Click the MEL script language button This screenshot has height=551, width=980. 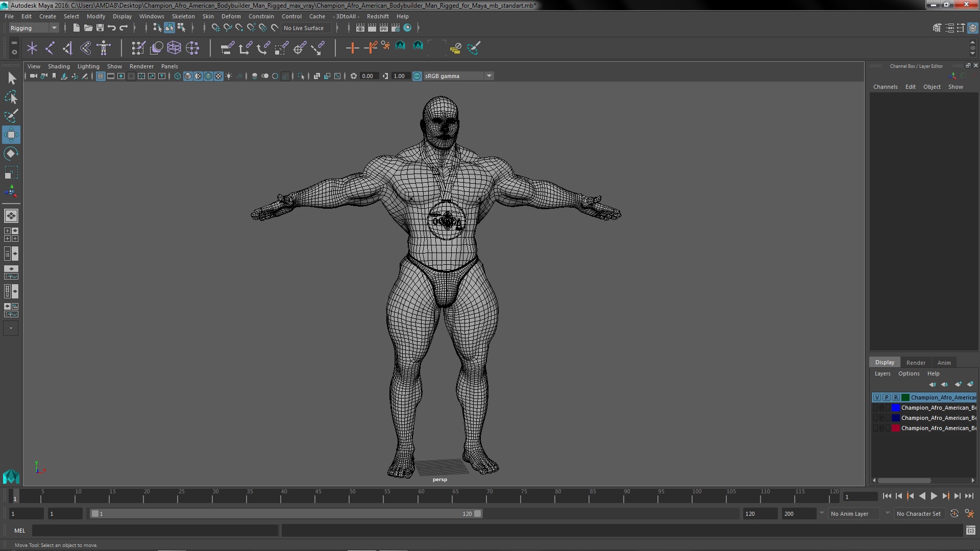tap(19, 531)
